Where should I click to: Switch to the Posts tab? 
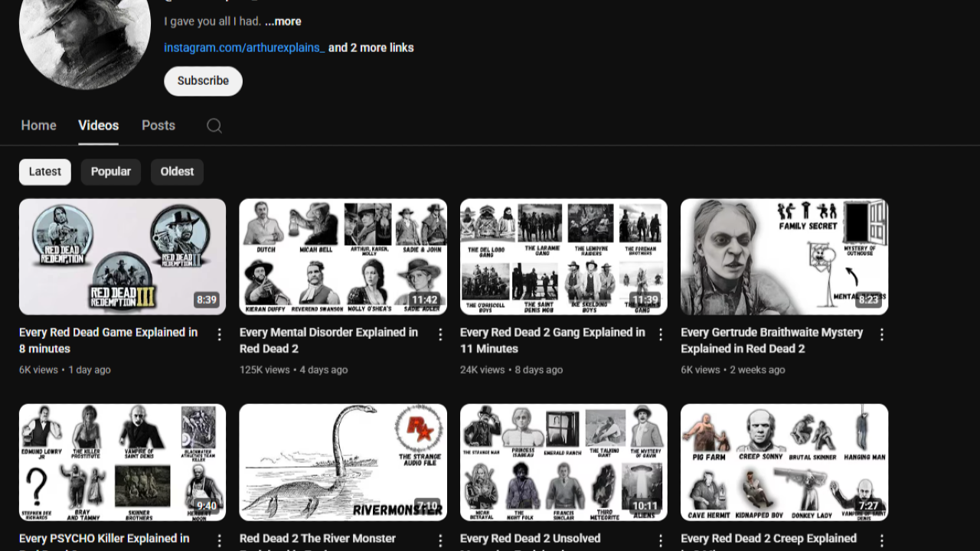[x=158, y=126]
